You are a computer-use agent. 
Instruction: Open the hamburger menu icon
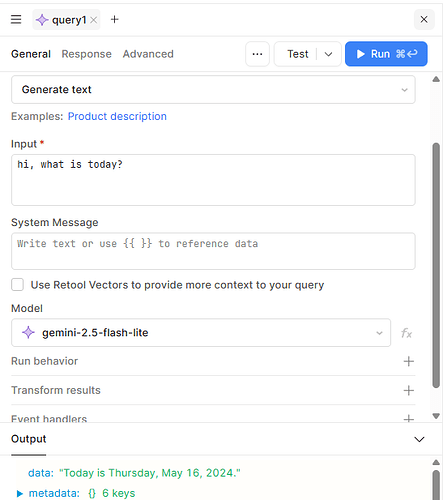point(16,19)
